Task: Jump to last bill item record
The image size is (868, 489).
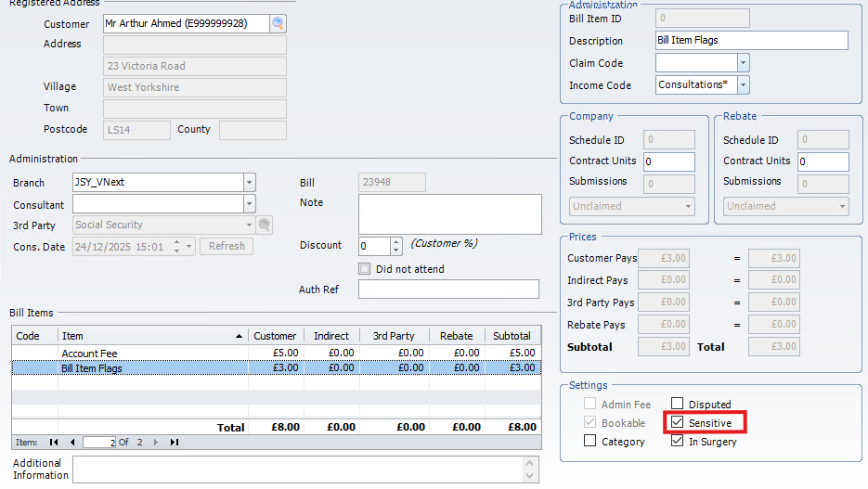Action: tap(174, 443)
